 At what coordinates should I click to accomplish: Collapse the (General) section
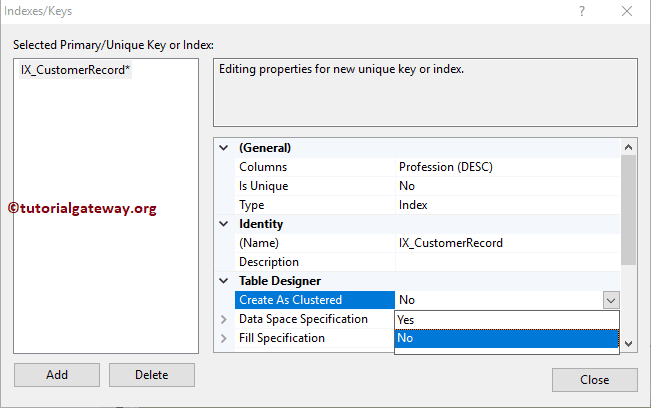coord(224,148)
